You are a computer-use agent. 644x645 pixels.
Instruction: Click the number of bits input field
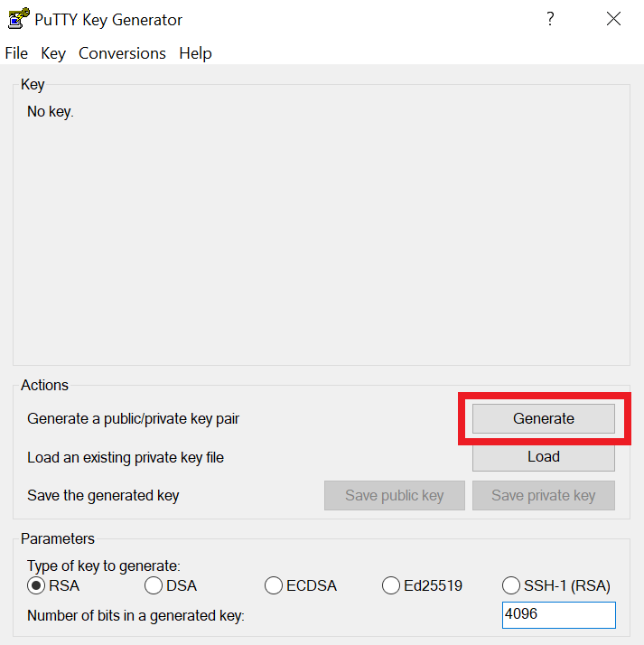[x=558, y=615]
